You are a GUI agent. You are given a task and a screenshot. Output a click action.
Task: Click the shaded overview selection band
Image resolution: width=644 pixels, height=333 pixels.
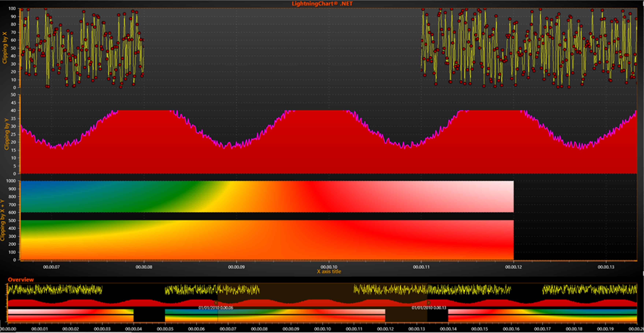pos(322,303)
